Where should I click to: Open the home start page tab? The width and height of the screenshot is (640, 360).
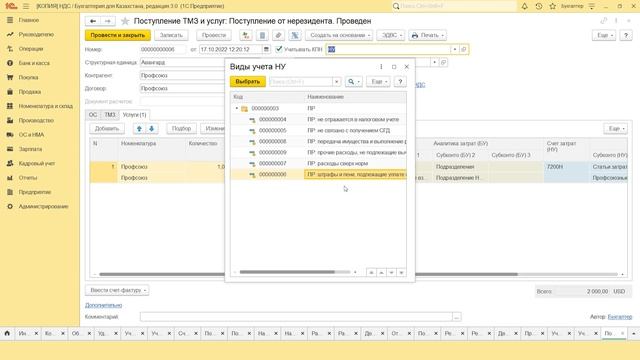click(x=7, y=333)
